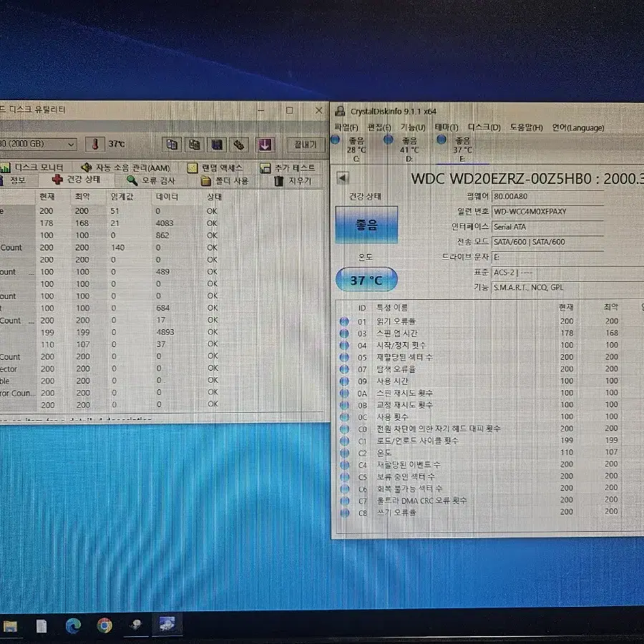
Task: Click status circle beside C8 쓰기 오류율
Action: point(344,512)
